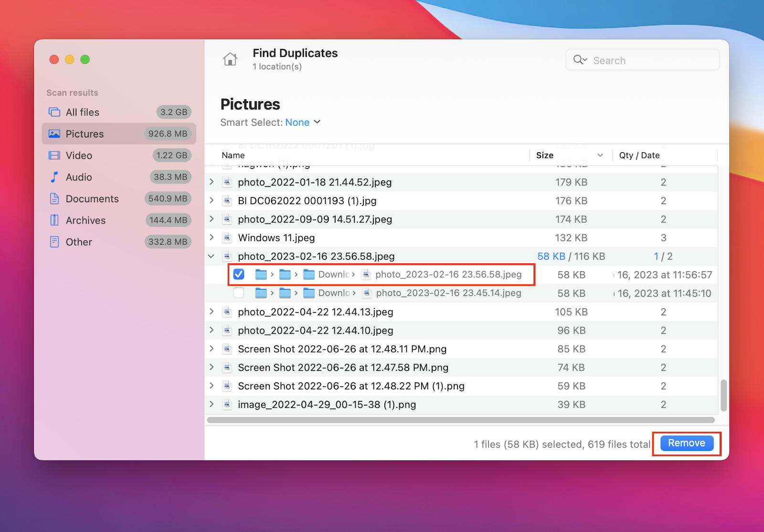Screen dimensions: 764x532
Task: Open Other category in sidebar
Action: pyautogui.click(x=119, y=242)
